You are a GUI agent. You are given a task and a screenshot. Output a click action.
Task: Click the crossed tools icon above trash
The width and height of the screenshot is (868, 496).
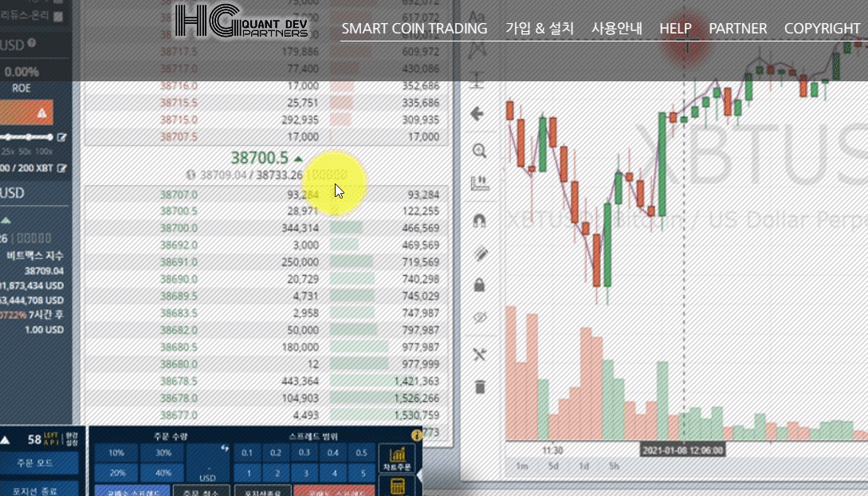479,354
